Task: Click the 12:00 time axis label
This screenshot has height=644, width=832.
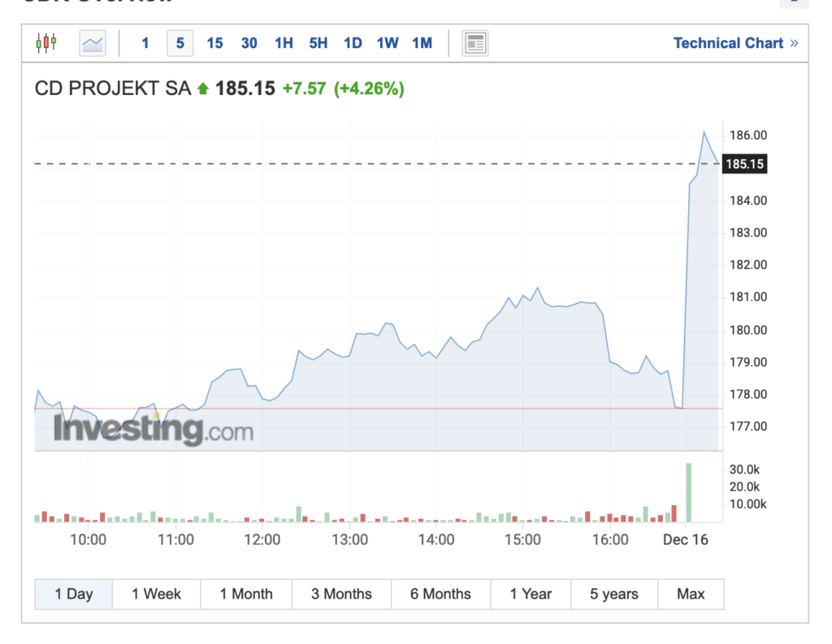Action: [262, 540]
